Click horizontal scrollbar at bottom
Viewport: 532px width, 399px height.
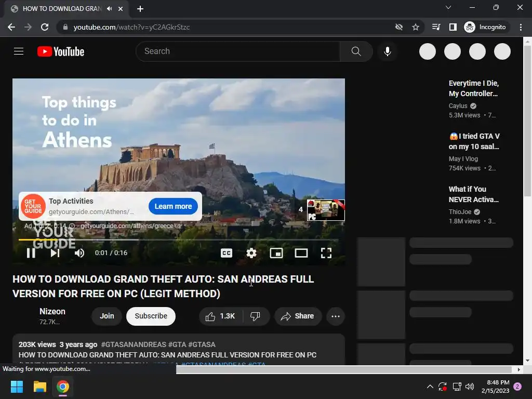344,369
